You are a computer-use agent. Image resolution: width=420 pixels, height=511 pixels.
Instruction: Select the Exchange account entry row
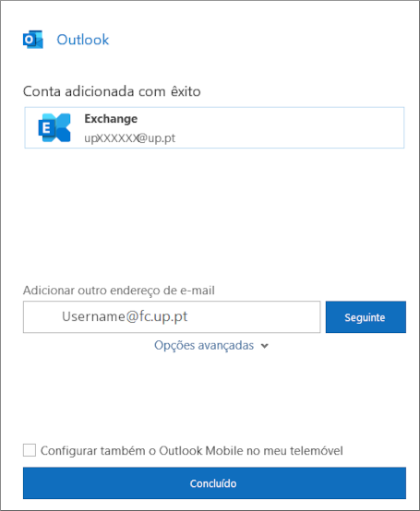pos(214,127)
